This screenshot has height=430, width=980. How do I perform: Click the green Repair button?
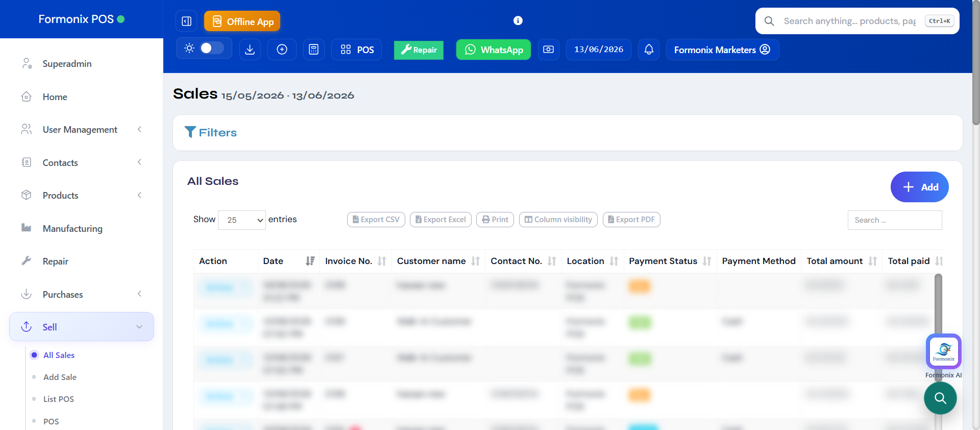419,50
